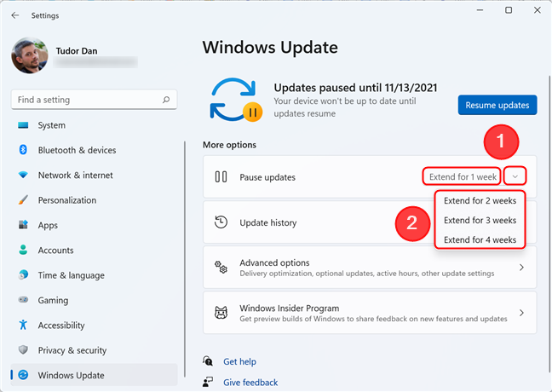This screenshot has height=392, width=552.
Task: Expand Advanced options chevron arrow
Action: pos(521,268)
